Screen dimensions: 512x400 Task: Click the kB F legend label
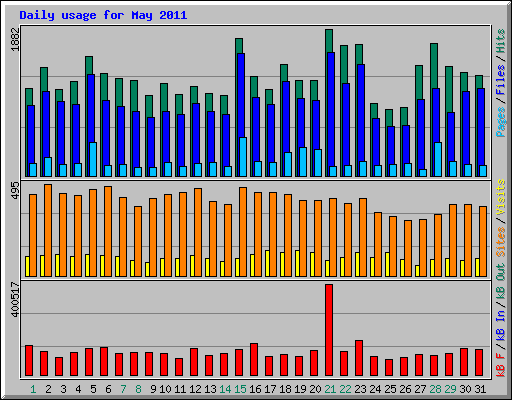pos(501,365)
